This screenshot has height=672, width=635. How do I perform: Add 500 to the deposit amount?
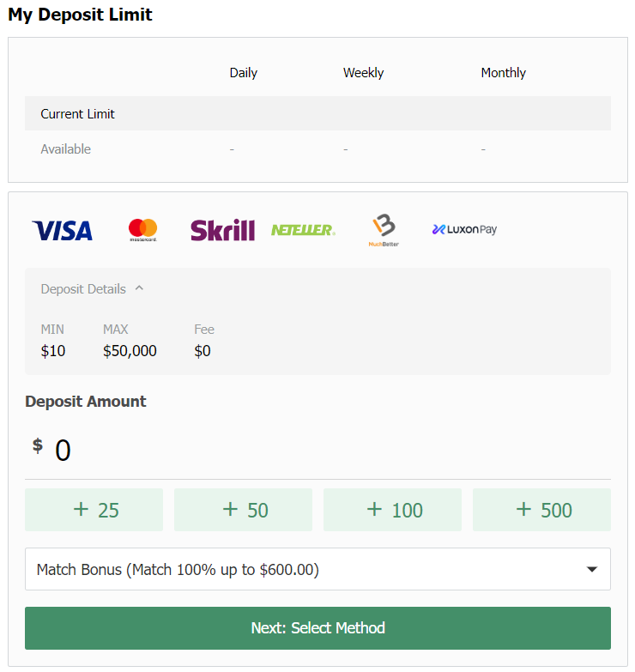coord(541,510)
